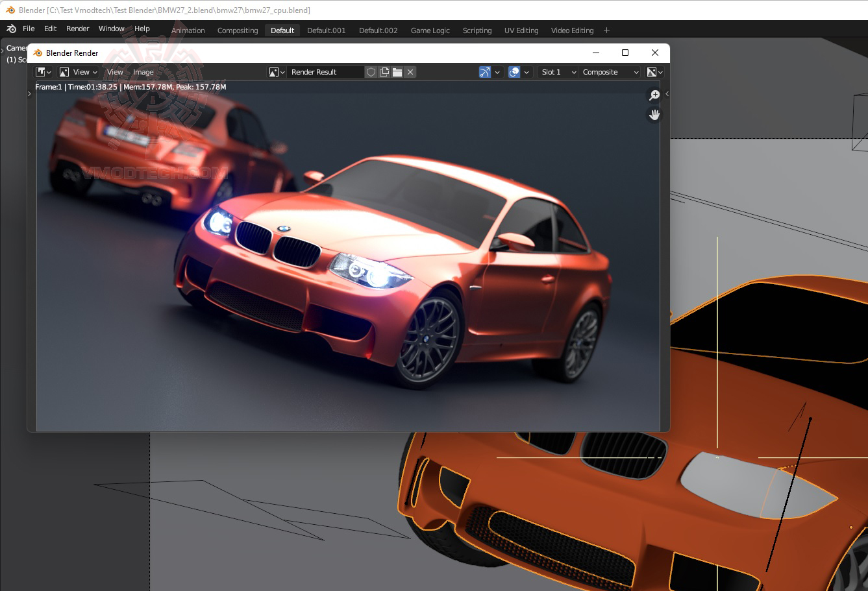Expand the gizmo options dropdown arrow
The width and height of the screenshot is (868, 591).
point(497,72)
